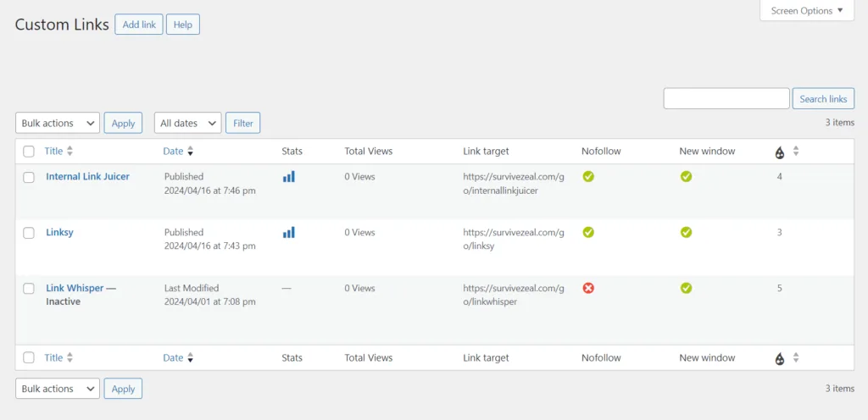The width and height of the screenshot is (868, 420).
Task: Click priority value 5 for Link Whisper
Action: point(780,289)
